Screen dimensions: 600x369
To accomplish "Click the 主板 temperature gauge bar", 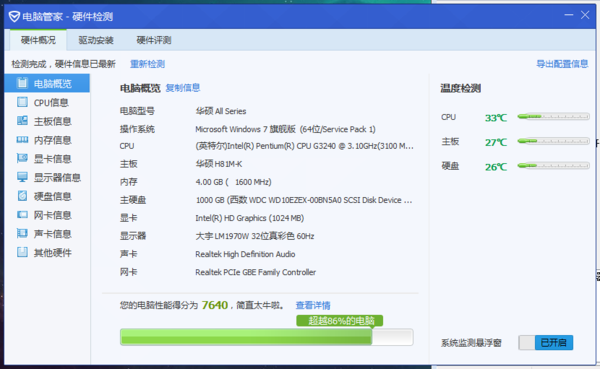I will click(x=553, y=141).
